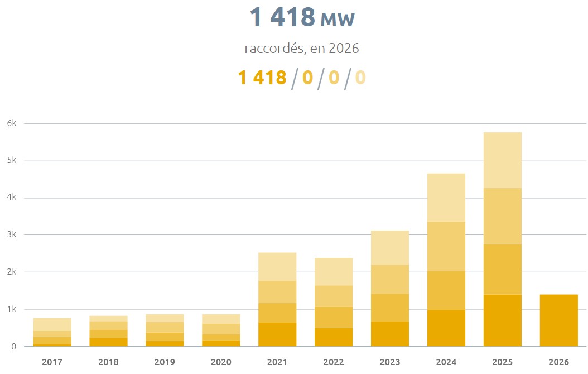Click the third segment of the 2025 bar
The height and width of the screenshot is (374, 588).
pos(502,216)
